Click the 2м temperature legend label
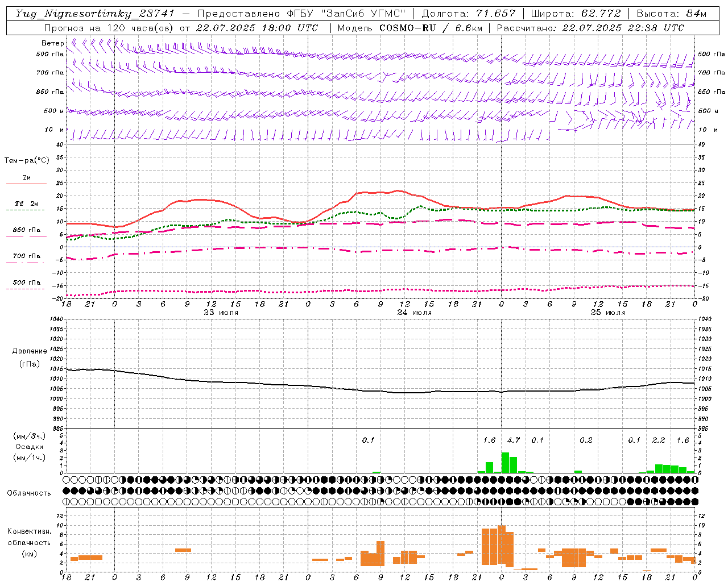Screen dimensions: 728x582 point(27,178)
